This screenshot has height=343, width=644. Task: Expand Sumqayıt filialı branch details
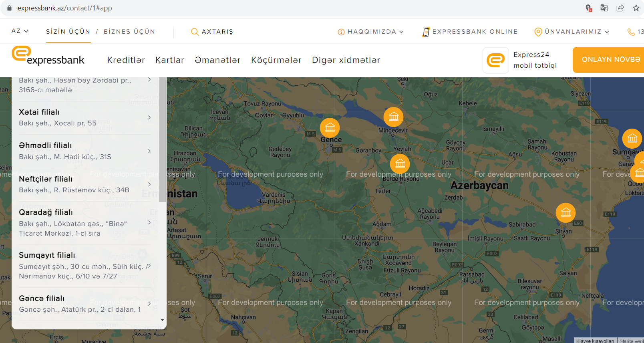point(149,266)
